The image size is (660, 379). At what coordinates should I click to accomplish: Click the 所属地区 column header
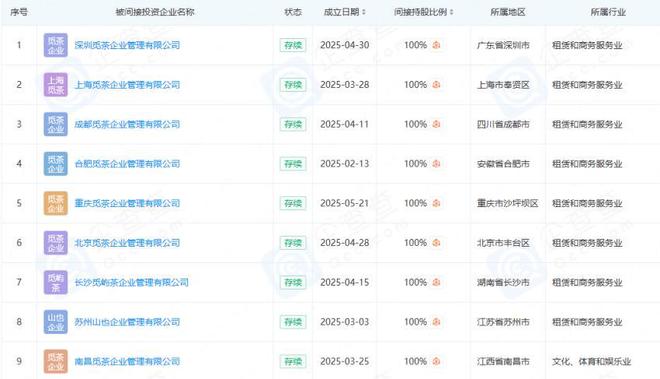508,12
